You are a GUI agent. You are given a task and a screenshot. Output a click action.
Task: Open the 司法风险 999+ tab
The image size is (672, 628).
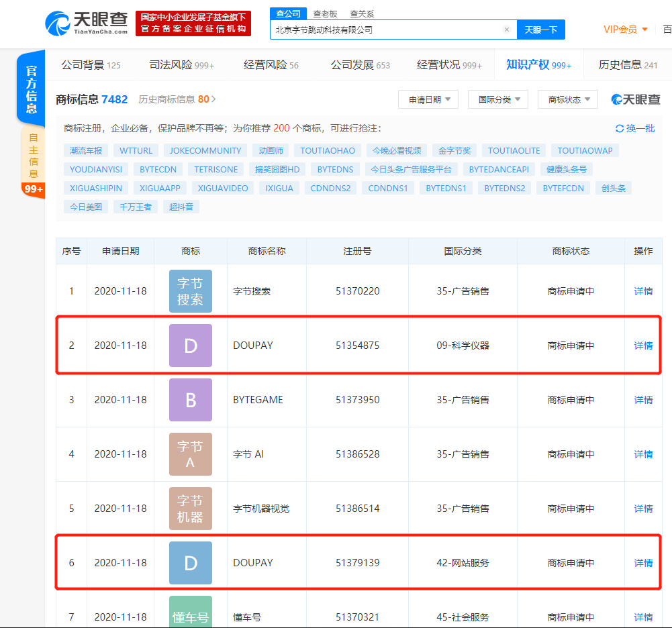tap(182, 65)
